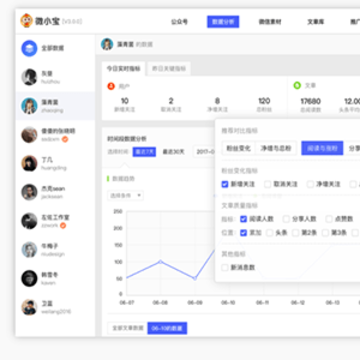Choose the highlighted 阅读 comparison preset
Screen dimensions: 360x360
[x=322, y=148]
